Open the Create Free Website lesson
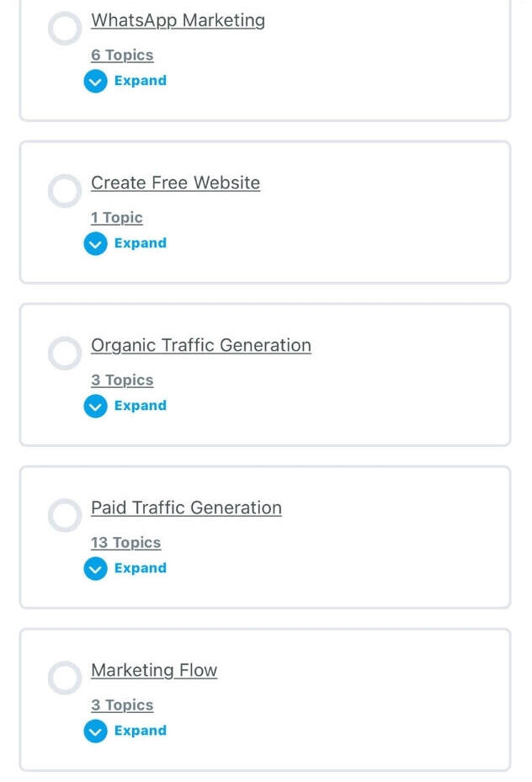This screenshot has height=782, width=532. pos(175,183)
